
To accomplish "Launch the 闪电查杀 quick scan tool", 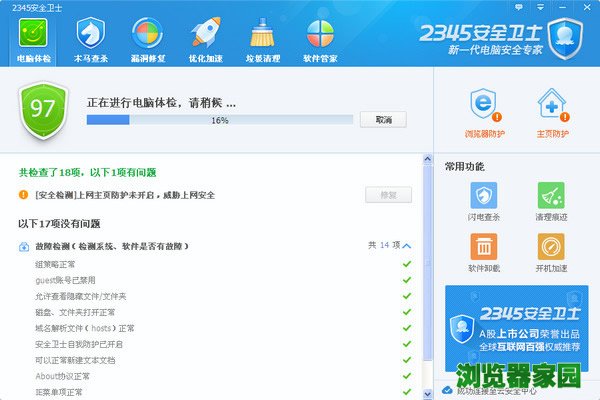I will tap(484, 200).
